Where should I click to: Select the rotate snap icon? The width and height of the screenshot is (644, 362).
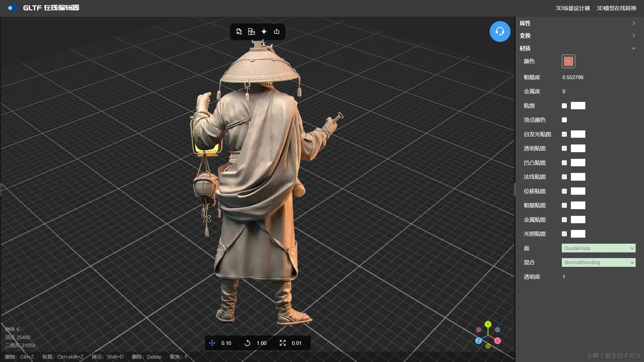pos(247,343)
